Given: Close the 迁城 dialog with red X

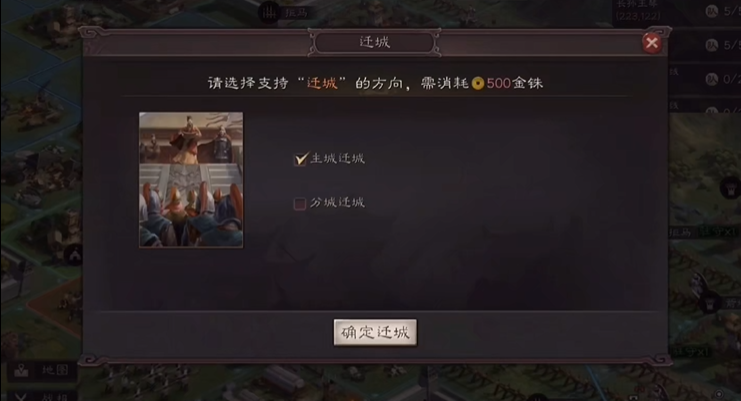Looking at the screenshot, I should tap(652, 43).
